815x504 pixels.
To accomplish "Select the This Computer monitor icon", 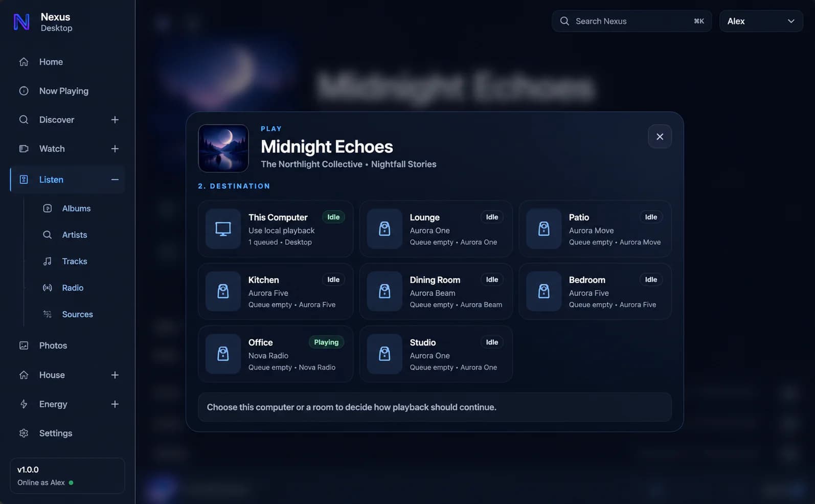I will coord(223,228).
